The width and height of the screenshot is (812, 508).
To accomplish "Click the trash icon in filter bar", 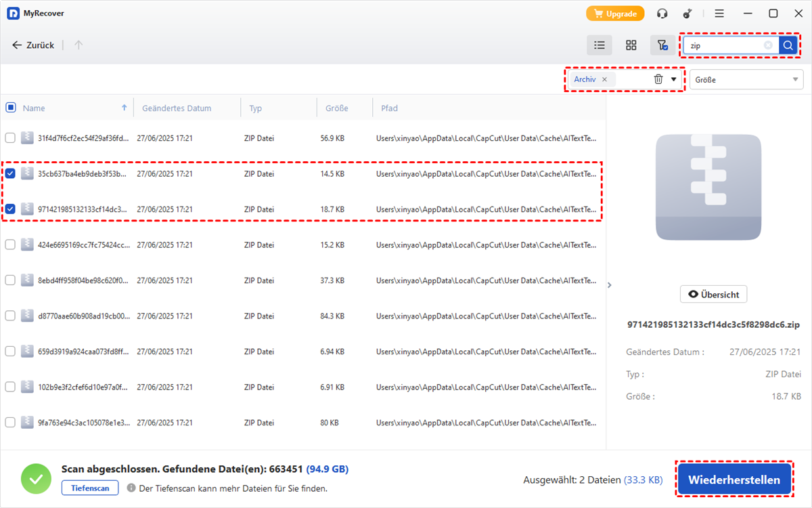I will point(658,79).
